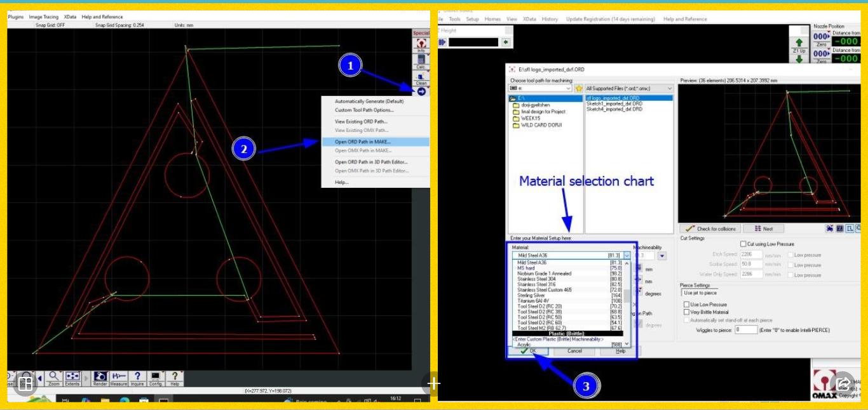Toggle Etch Speed Low pressure checkbox
868x410 pixels.
coord(790,255)
